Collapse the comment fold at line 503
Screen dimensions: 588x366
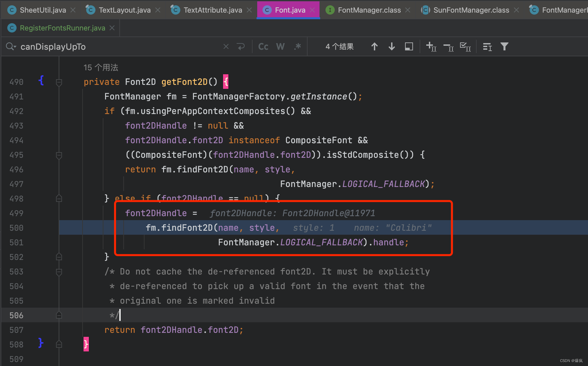point(59,272)
